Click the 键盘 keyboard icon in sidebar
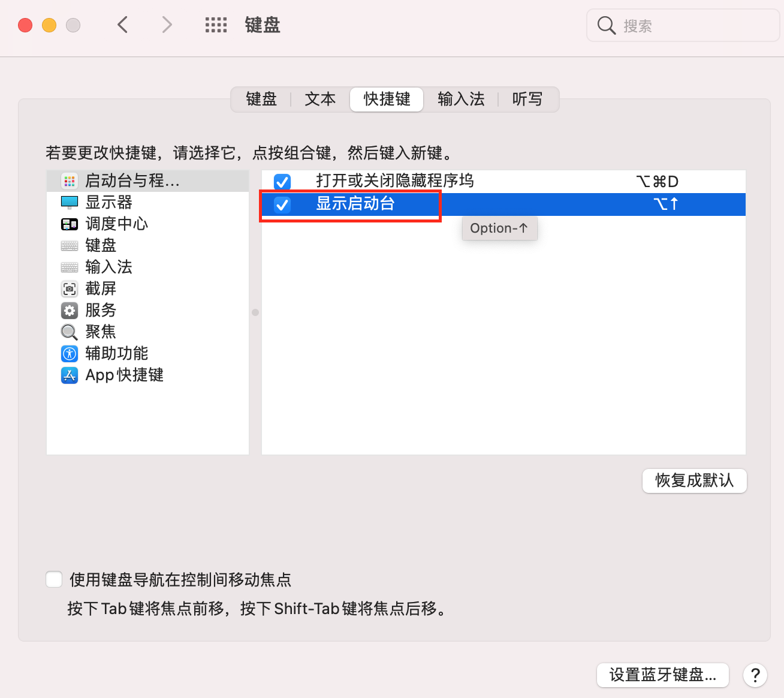The height and width of the screenshot is (698, 784). coord(70,245)
